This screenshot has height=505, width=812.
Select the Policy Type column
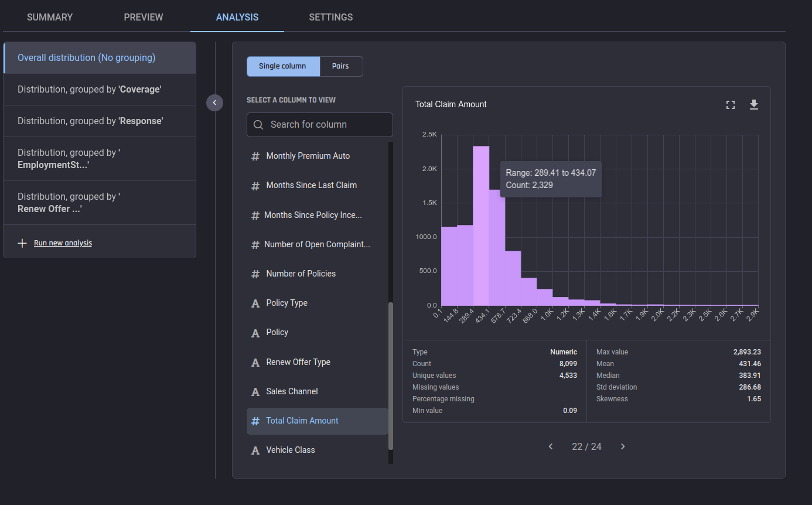(x=317, y=303)
